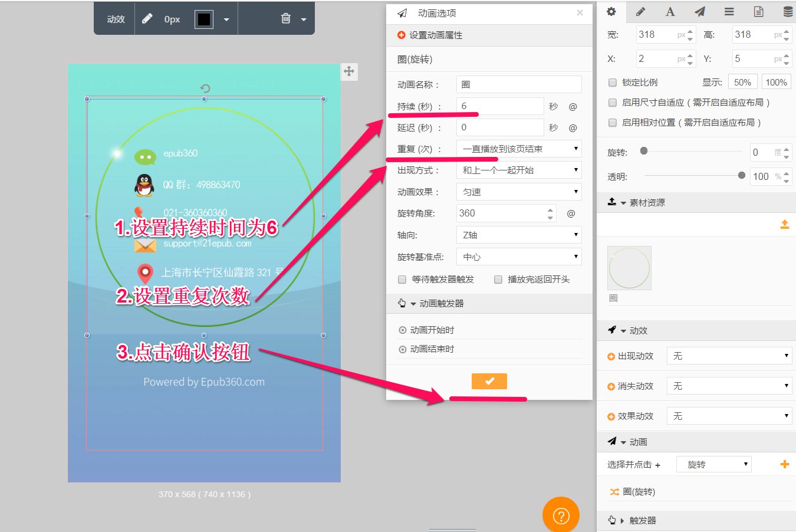Open the 动效 toolbar button
796x532 pixels.
click(116, 19)
